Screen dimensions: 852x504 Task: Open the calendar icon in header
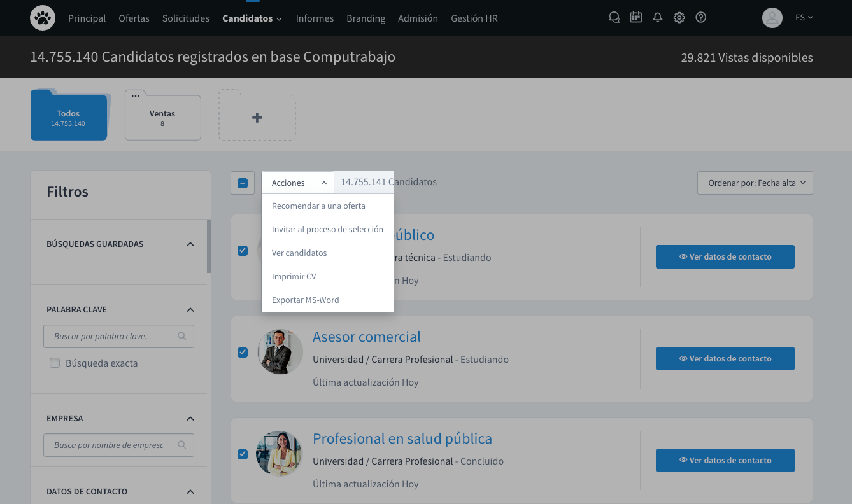[635, 18]
